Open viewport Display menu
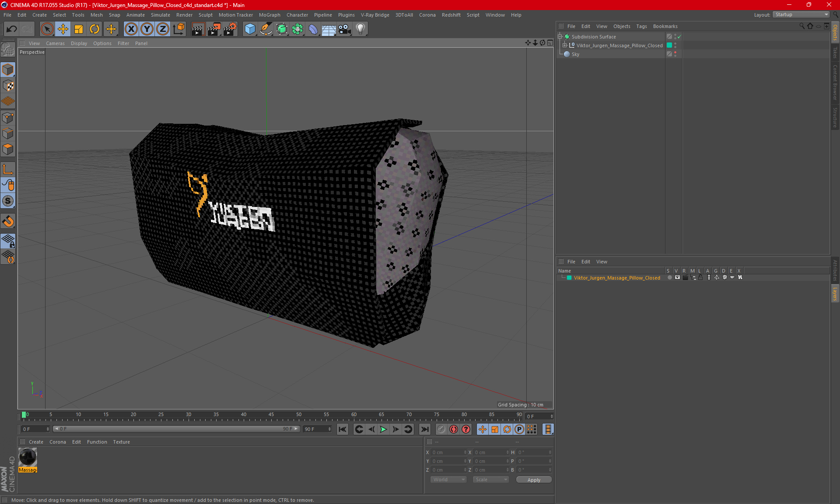Image resolution: width=840 pixels, height=504 pixels. tap(79, 43)
